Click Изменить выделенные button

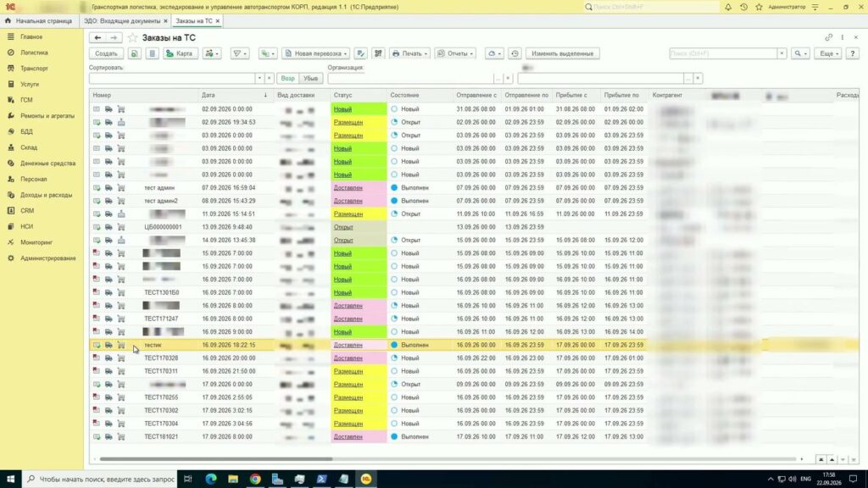pos(562,53)
